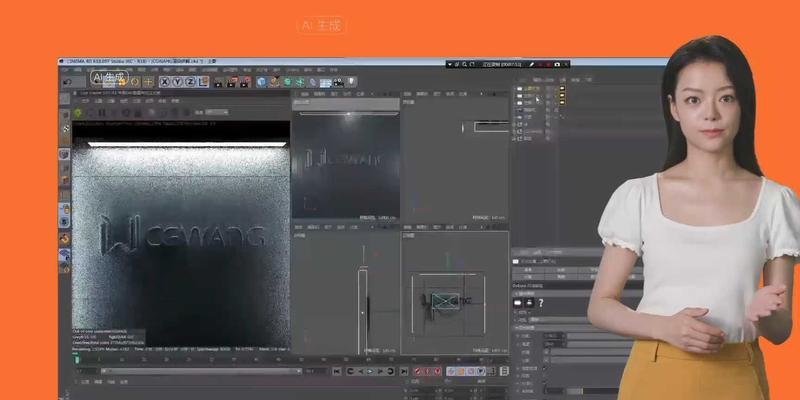The image size is (800, 400).
Task: Select the first object in Object Manager
Action: pos(530,88)
